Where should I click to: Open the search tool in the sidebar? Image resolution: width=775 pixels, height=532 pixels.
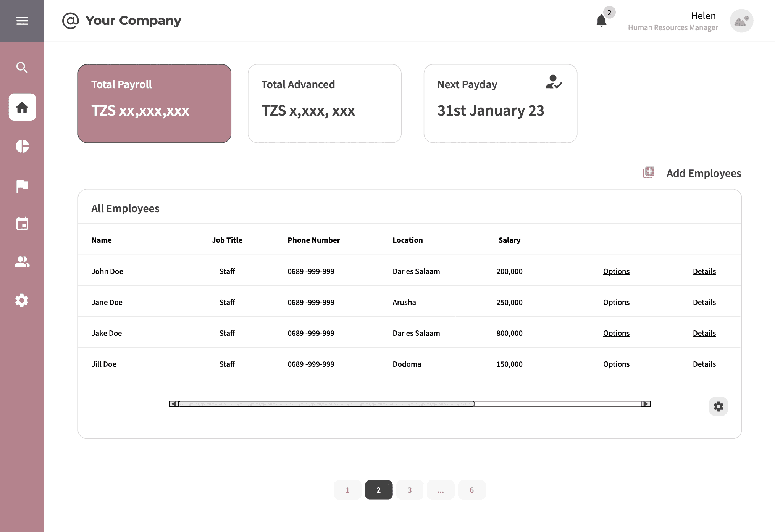click(x=22, y=68)
